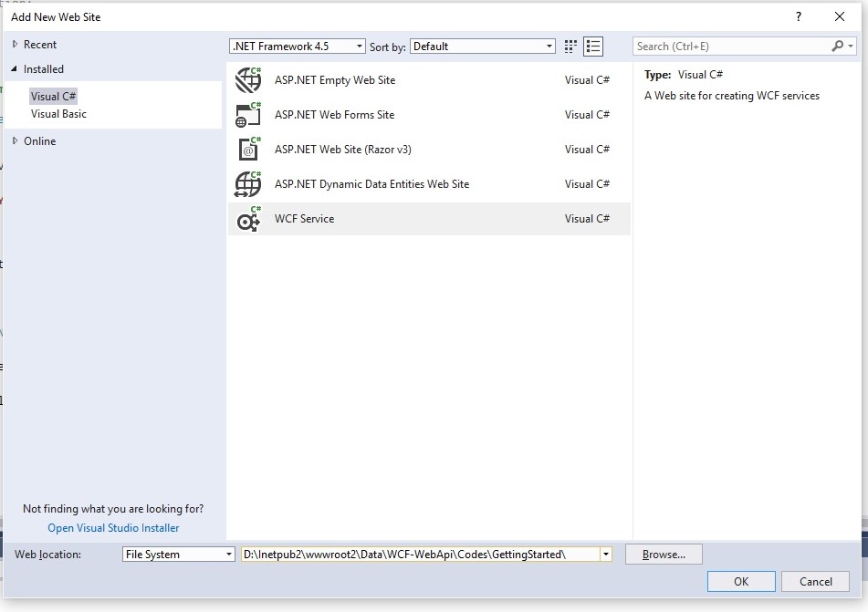This screenshot has height=612, width=868.
Task: Select the ASP.NET Web Forms Site icon
Action: (248, 115)
